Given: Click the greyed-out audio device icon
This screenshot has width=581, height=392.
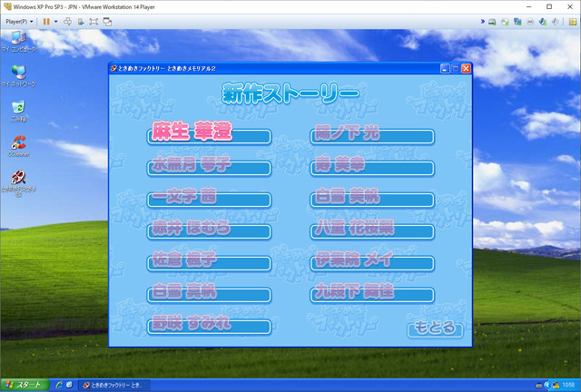Looking at the screenshot, I should [555, 22].
